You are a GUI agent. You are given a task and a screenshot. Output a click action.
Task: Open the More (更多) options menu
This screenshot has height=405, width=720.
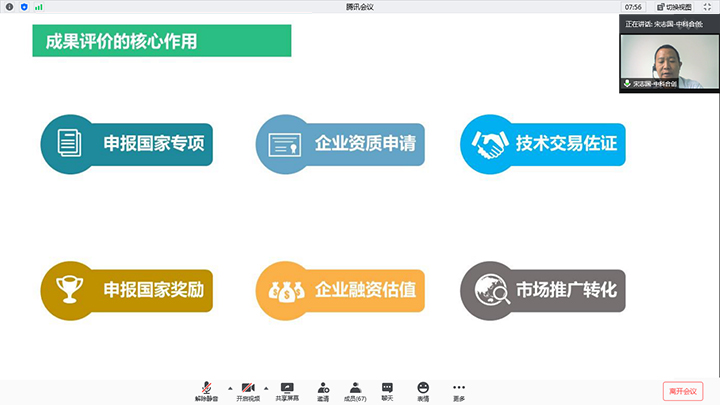[x=458, y=390]
